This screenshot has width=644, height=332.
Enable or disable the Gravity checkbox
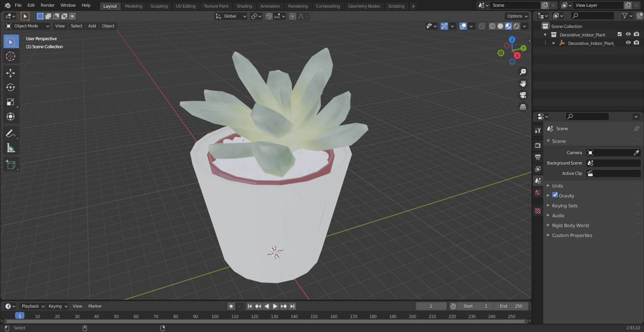click(555, 195)
